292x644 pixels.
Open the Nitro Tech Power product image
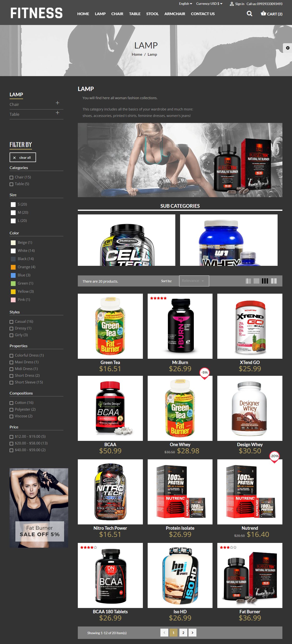click(x=110, y=492)
